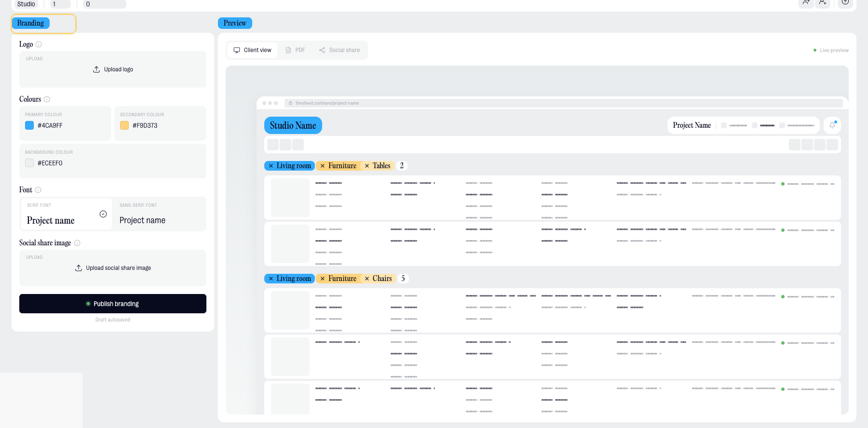Click the Project Name label in the preview header
This screenshot has height=428, width=868.
click(692, 125)
